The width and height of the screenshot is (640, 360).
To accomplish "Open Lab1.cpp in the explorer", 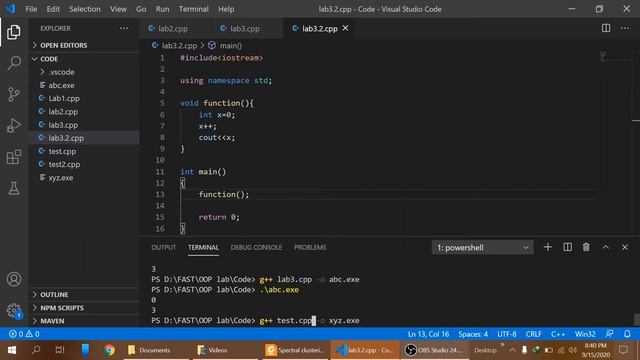I will click(64, 98).
